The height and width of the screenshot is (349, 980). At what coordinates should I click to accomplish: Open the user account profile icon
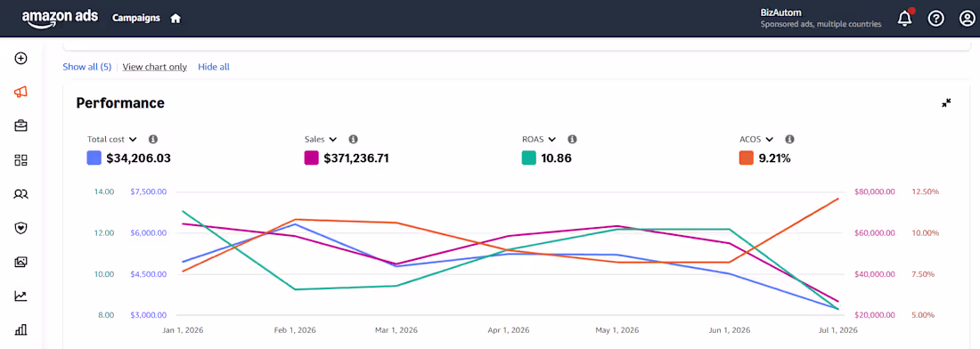(967, 19)
